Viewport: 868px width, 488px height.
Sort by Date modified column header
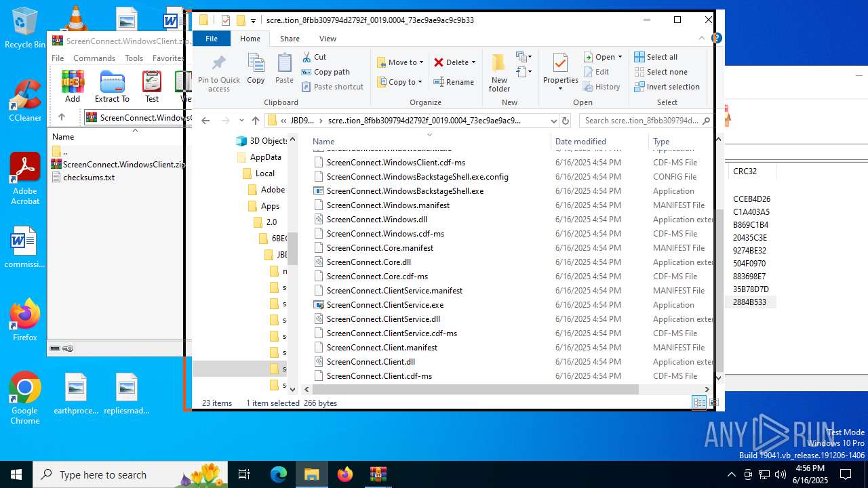click(x=580, y=142)
